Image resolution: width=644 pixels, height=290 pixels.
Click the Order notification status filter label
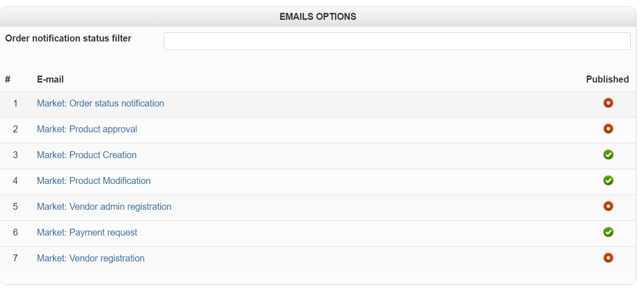tap(68, 38)
